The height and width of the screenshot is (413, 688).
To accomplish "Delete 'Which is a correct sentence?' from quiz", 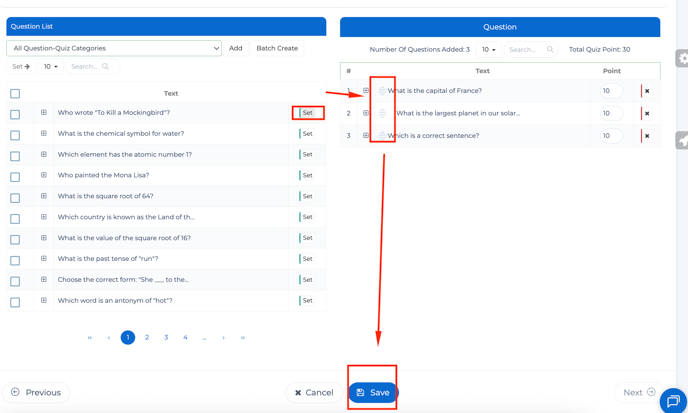I will (x=647, y=136).
